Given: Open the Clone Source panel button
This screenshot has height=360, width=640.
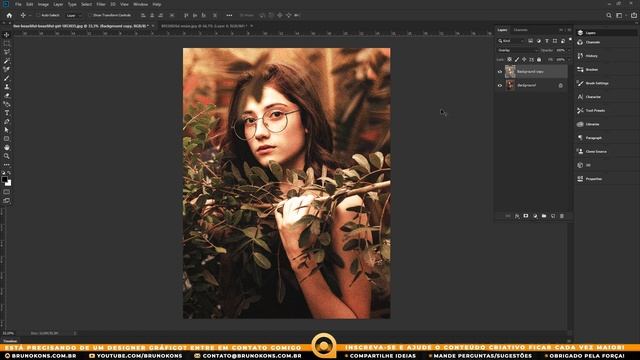Looking at the screenshot, I should point(596,151).
